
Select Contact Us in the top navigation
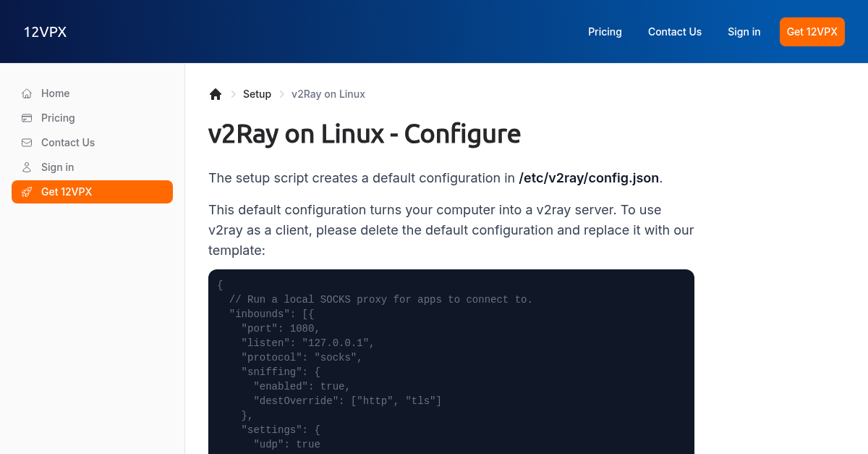click(x=674, y=32)
